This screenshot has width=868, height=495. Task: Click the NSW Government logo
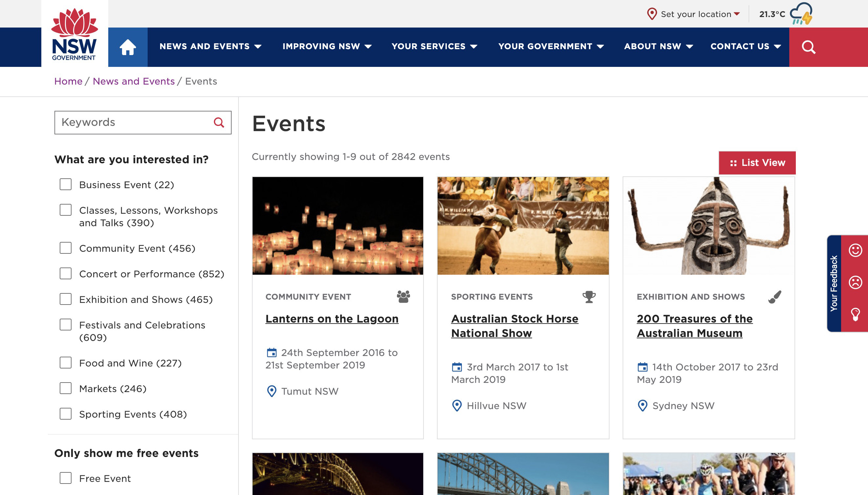74,34
